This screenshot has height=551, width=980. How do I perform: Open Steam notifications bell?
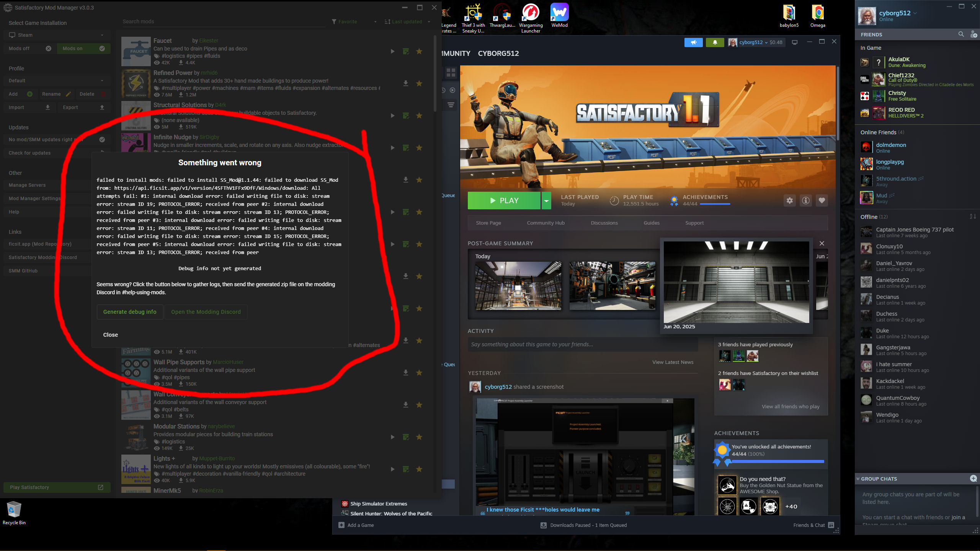point(715,42)
